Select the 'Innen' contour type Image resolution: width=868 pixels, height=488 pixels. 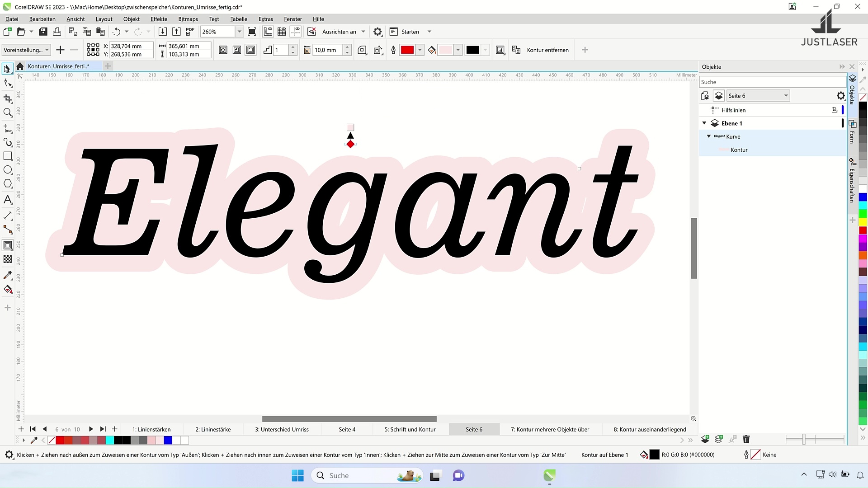pyautogui.click(x=237, y=50)
